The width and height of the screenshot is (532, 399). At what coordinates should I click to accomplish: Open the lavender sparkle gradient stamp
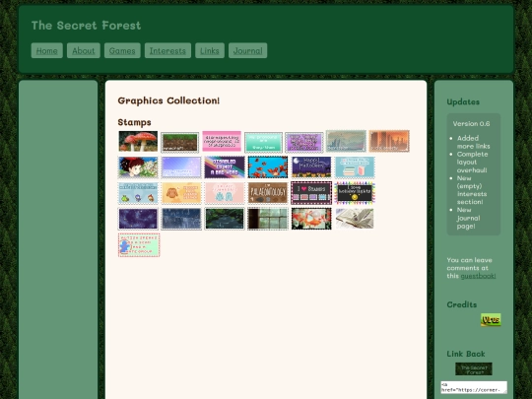tap(181, 167)
